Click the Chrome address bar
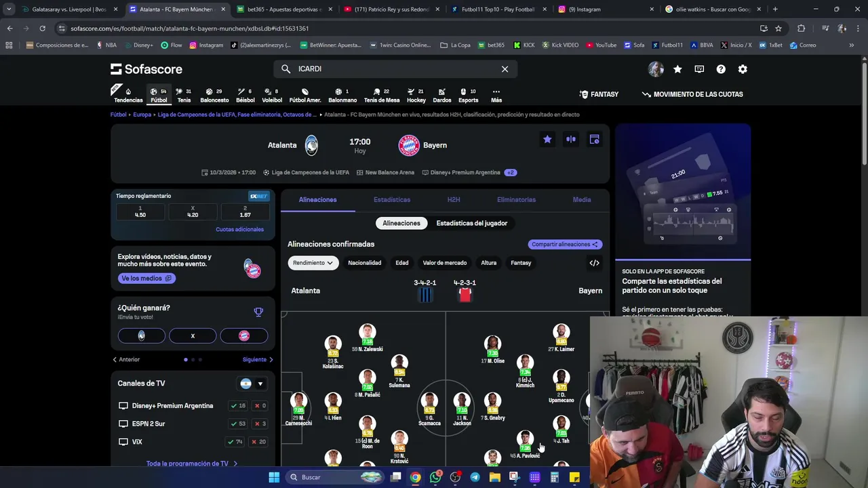The image size is (868, 488). pyautogui.click(x=407, y=28)
